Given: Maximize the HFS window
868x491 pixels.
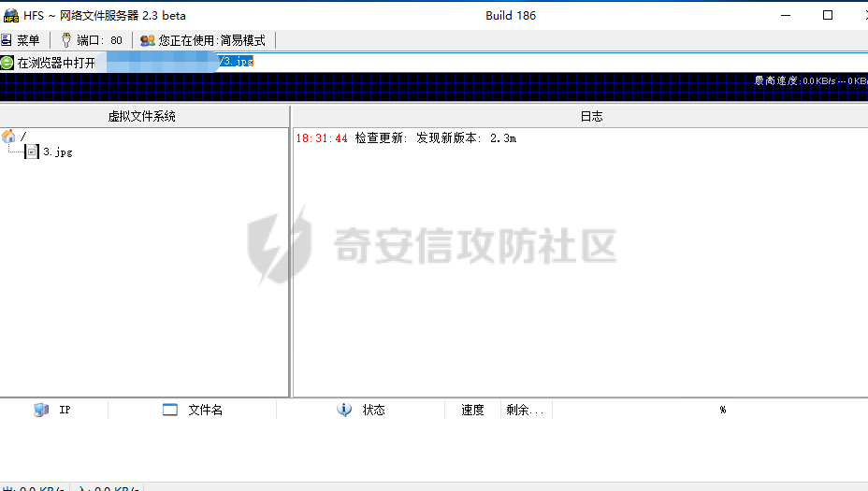Looking at the screenshot, I should point(828,16).
